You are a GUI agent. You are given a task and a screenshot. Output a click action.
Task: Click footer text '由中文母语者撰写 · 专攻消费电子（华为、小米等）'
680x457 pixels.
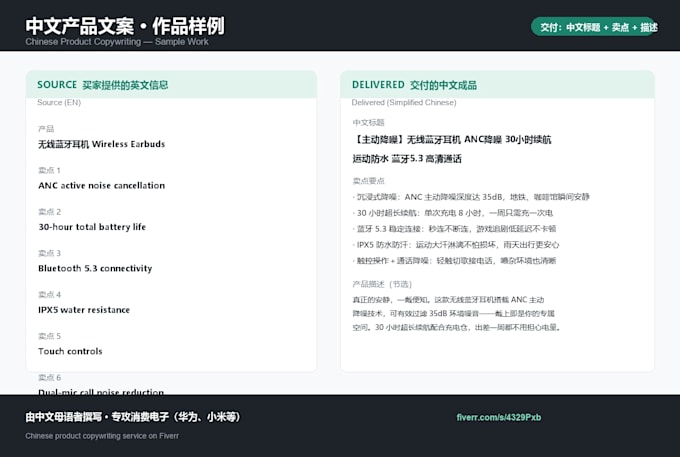[132, 417]
